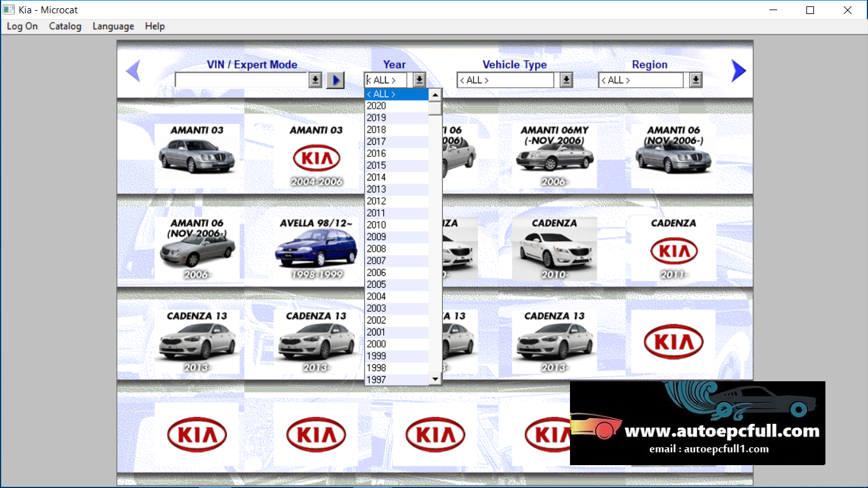Click the VIN / Expert Mode input field
Screen dimensions: 868x488
click(241, 80)
